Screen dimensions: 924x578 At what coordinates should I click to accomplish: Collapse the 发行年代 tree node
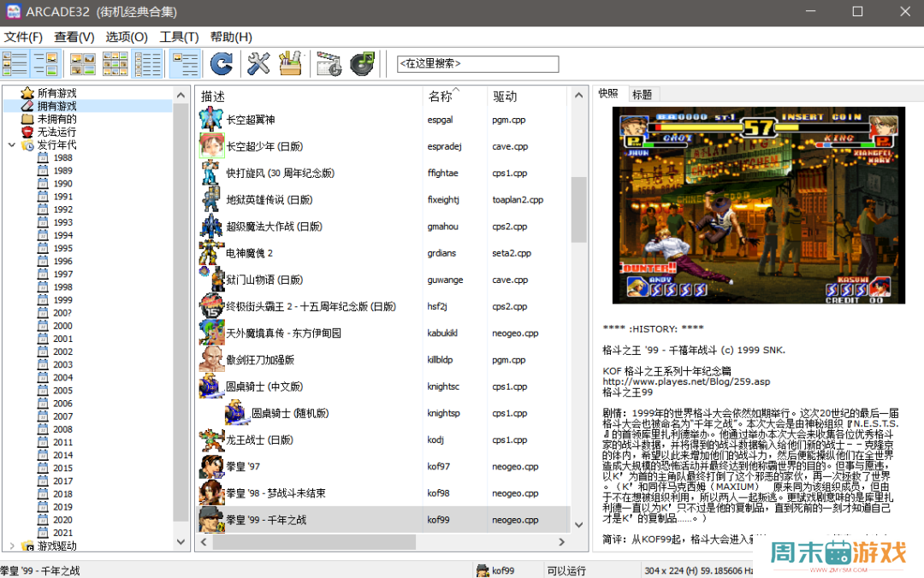pyautogui.click(x=11, y=145)
